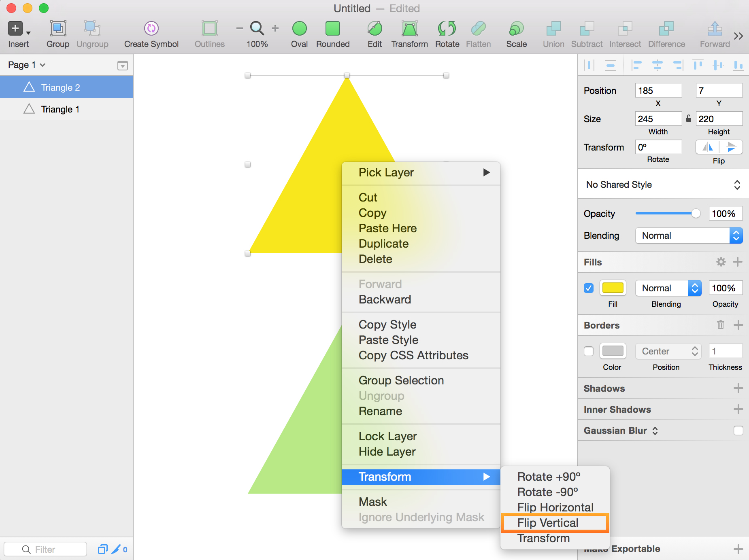The image size is (749, 560).
Task: Expand the Pick Layer submenu
Action: [x=421, y=172]
